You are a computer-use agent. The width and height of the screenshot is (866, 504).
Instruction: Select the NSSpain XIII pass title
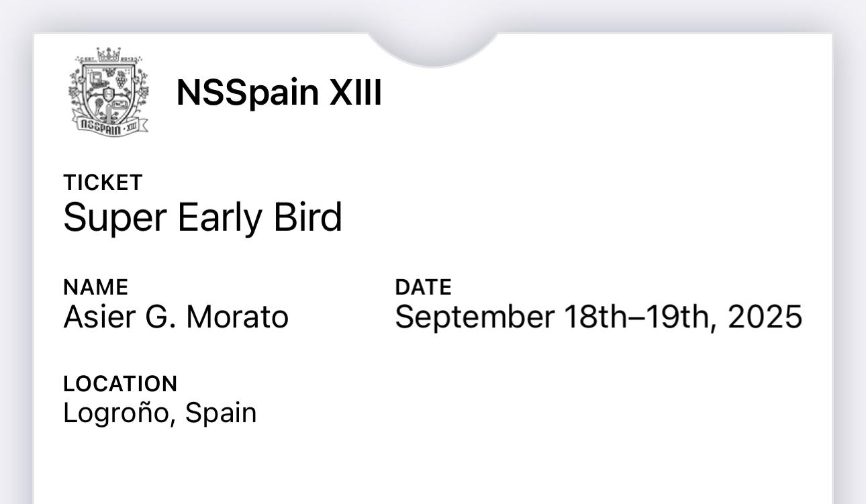coord(279,92)
